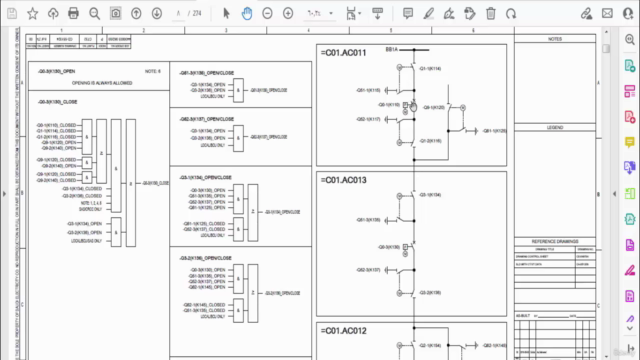Rotate the page view
The width and height of the screenshot is (640, 360).
pos(511,13)
